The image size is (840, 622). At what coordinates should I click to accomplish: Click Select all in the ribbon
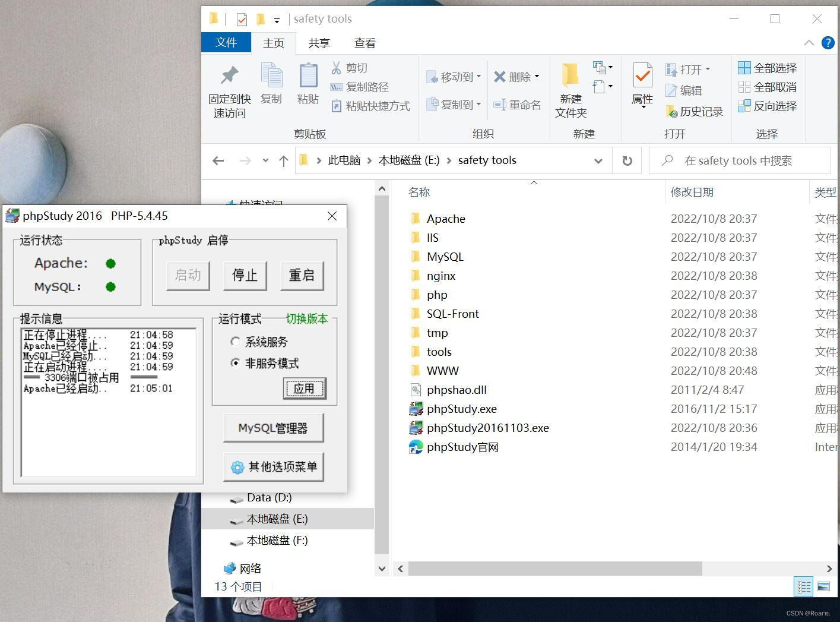coord(768,68)
